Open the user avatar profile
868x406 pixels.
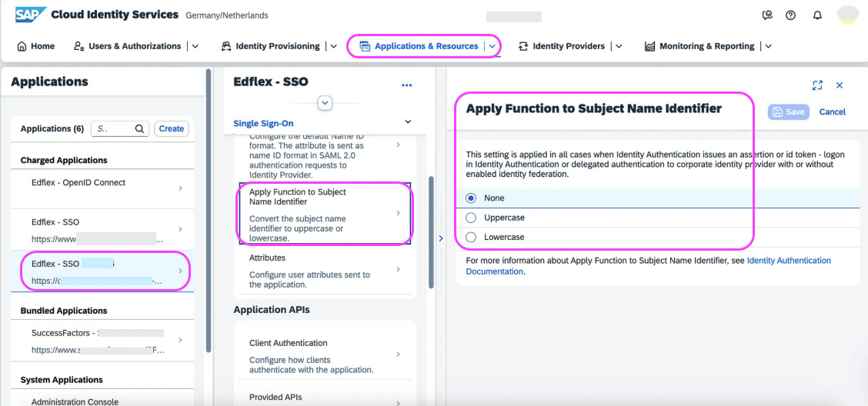[847, 15]
